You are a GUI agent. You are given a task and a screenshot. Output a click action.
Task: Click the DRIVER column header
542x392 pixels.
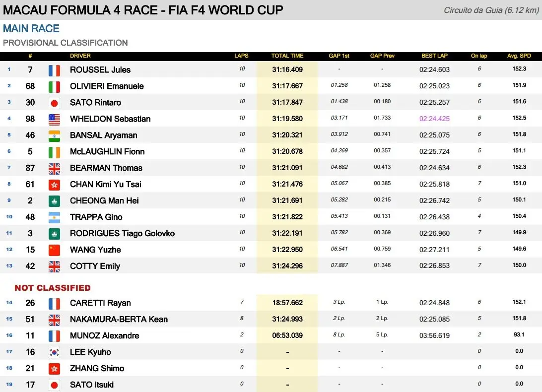[x=80, y=56]
